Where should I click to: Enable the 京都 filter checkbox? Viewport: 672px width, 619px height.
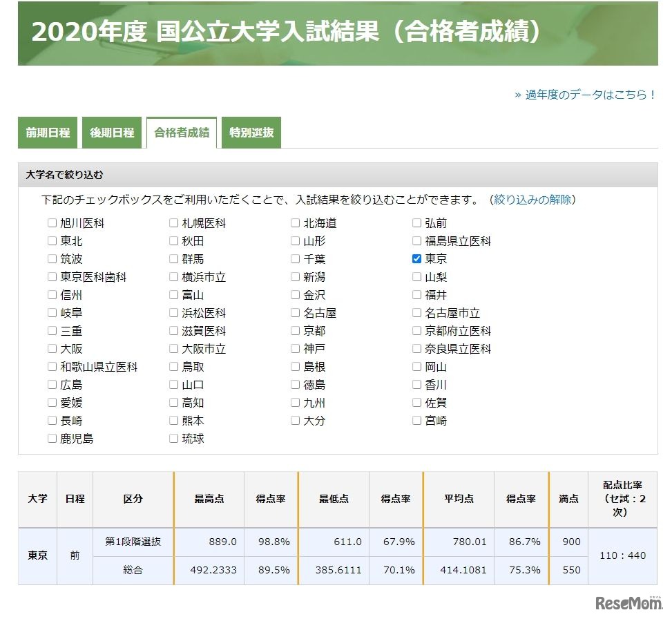[x=295, y=330]
